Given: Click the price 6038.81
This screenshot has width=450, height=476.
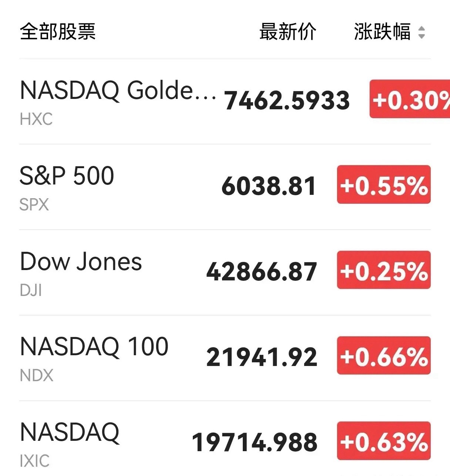Looking at the screenshot, I should click(x=269, y=186).
